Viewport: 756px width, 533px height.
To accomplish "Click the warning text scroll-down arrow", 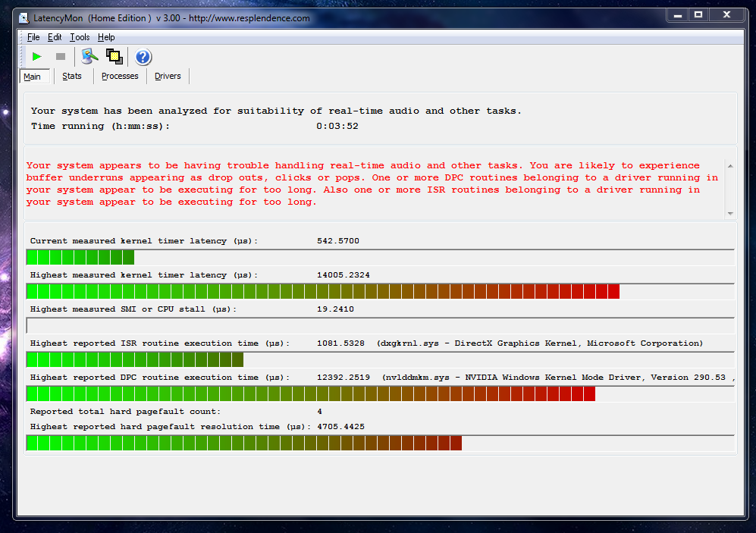I will (x=730, y=214).
